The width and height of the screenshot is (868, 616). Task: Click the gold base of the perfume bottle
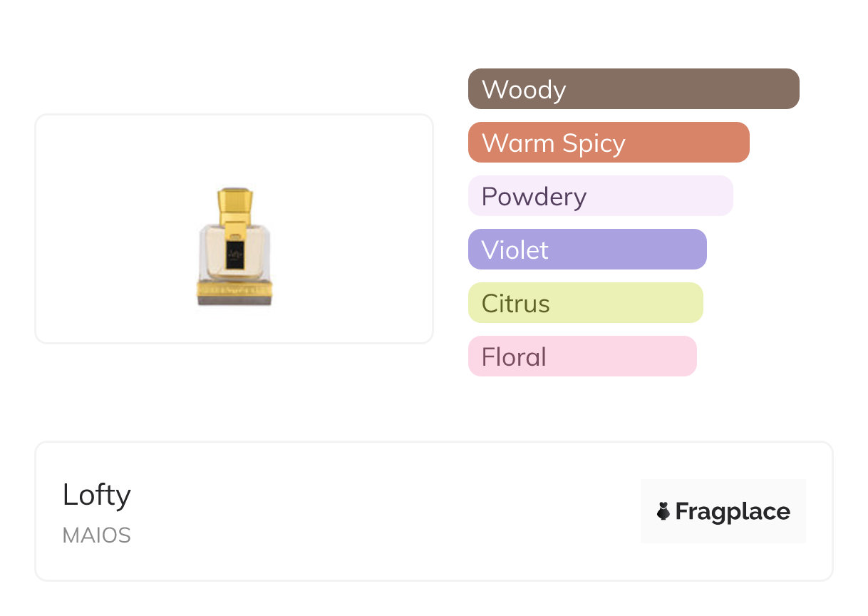point(234,290)
